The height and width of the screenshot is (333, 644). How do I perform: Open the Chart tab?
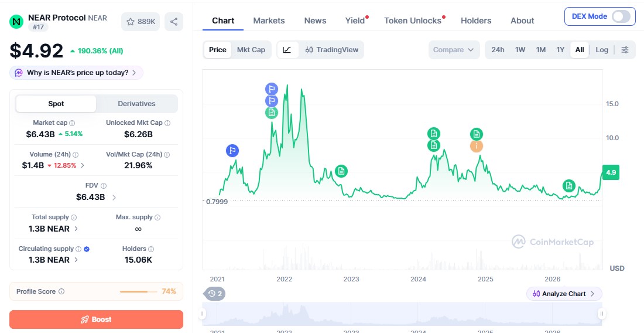(223, 21)
